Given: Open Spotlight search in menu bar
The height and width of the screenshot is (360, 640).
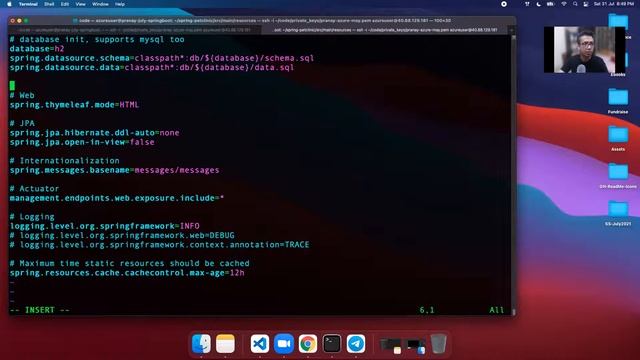Looking at the screenshot, I should click(x=575, y=4).
